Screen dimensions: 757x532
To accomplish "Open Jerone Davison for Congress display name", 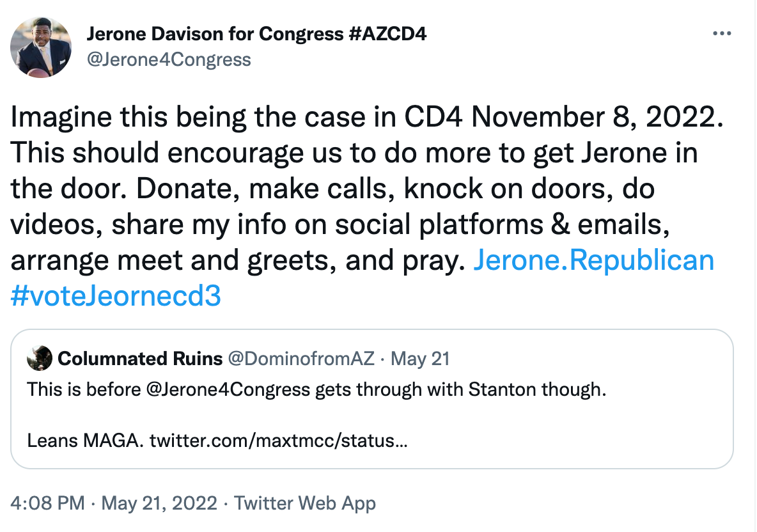I will [217, 33].
